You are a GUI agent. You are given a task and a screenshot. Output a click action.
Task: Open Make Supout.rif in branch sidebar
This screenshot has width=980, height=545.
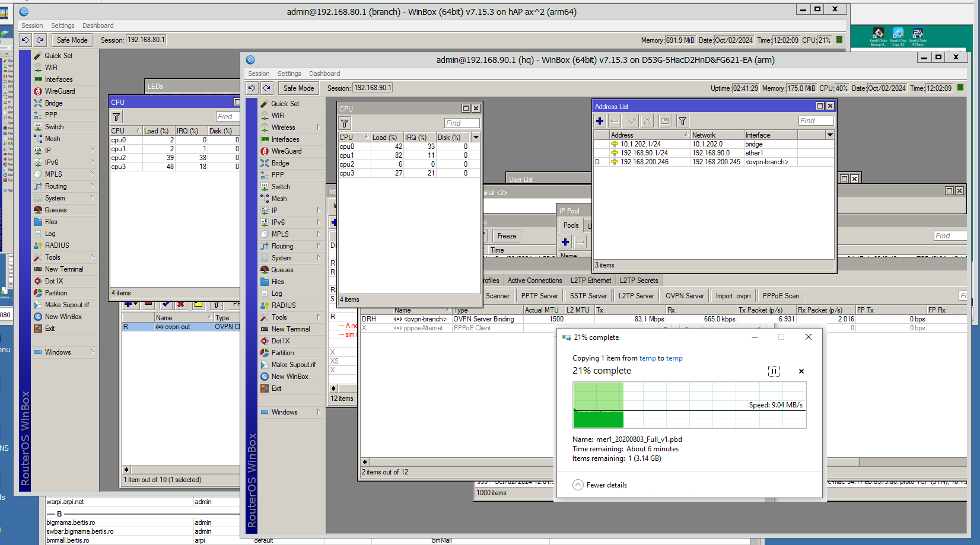click(66, 305)
